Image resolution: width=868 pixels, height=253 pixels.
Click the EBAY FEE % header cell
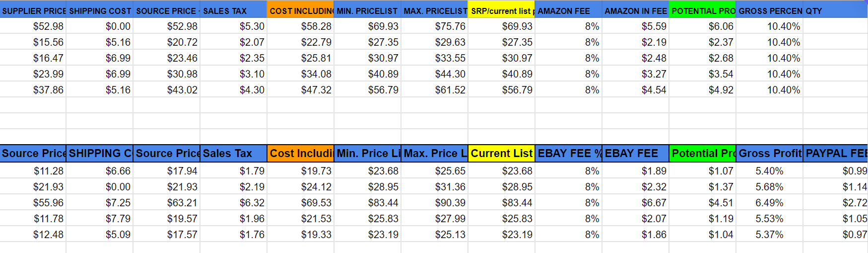point(568,153)
